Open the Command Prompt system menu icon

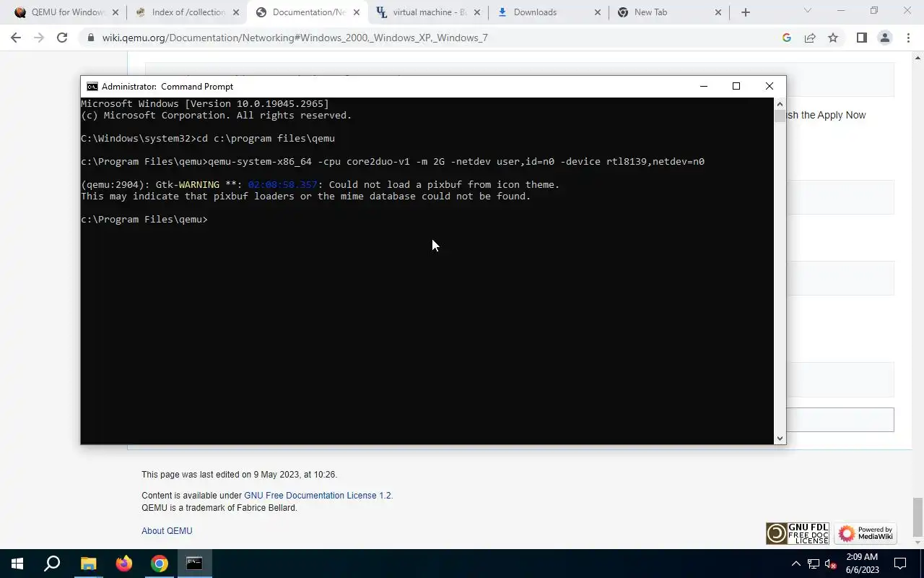click(92, 86)
